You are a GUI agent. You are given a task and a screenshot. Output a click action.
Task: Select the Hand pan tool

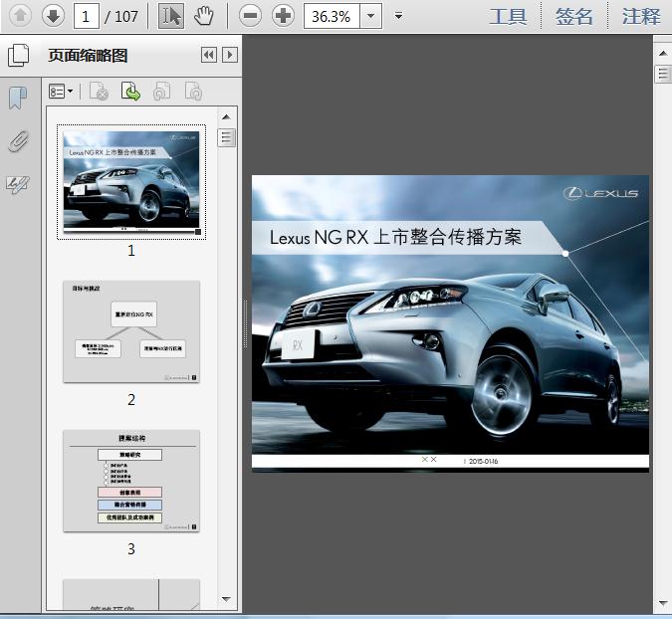pos(204,16)
